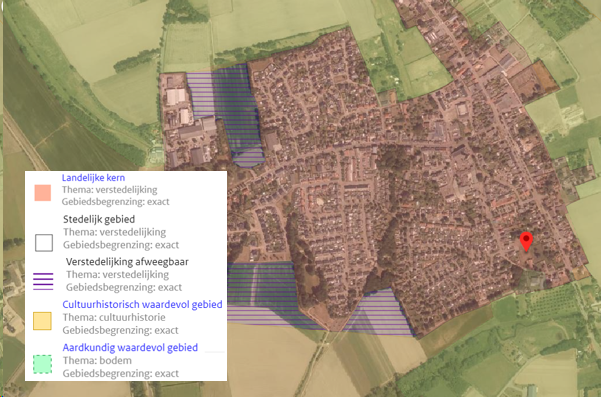601x397 pixels.
Task: Click the white-roofed warehouse building at the top left
Action: (176, 97)
